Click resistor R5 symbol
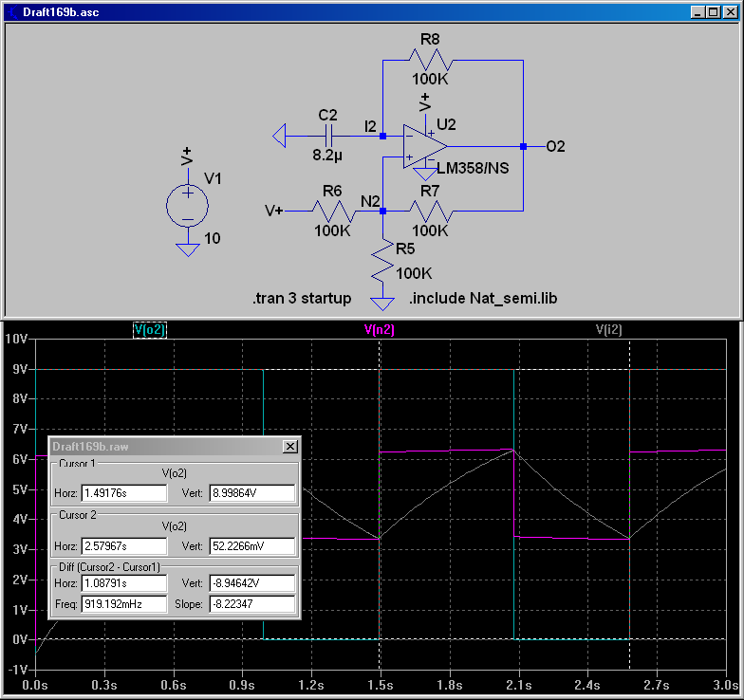744x700 pixels. 382,262
